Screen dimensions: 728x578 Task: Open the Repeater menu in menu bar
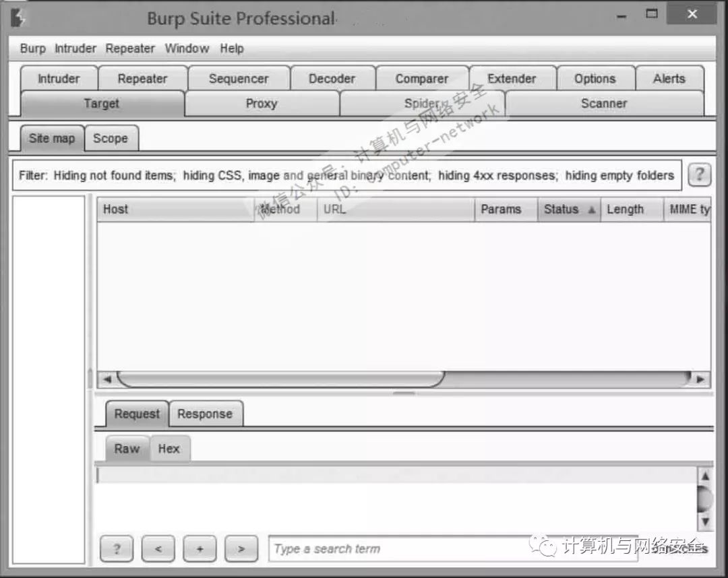point(130,49)
